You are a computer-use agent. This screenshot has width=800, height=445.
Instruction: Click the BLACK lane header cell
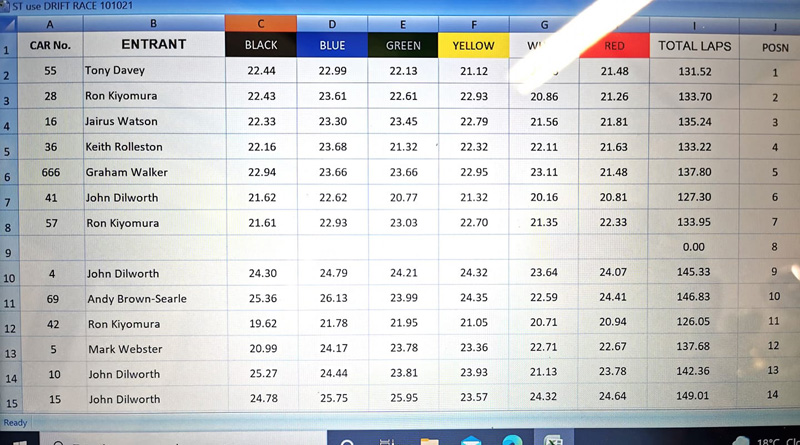click(x=261, y=46)
